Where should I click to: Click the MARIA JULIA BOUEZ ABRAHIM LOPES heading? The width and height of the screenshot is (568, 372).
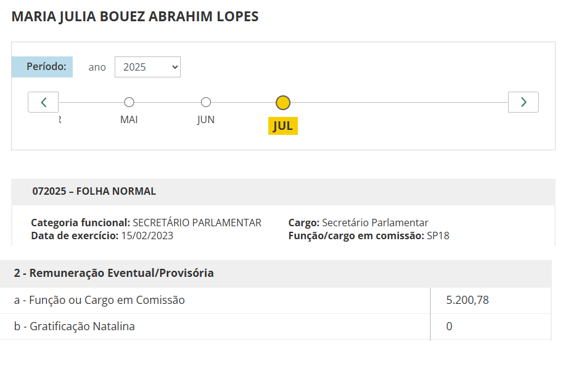point(135,17)
